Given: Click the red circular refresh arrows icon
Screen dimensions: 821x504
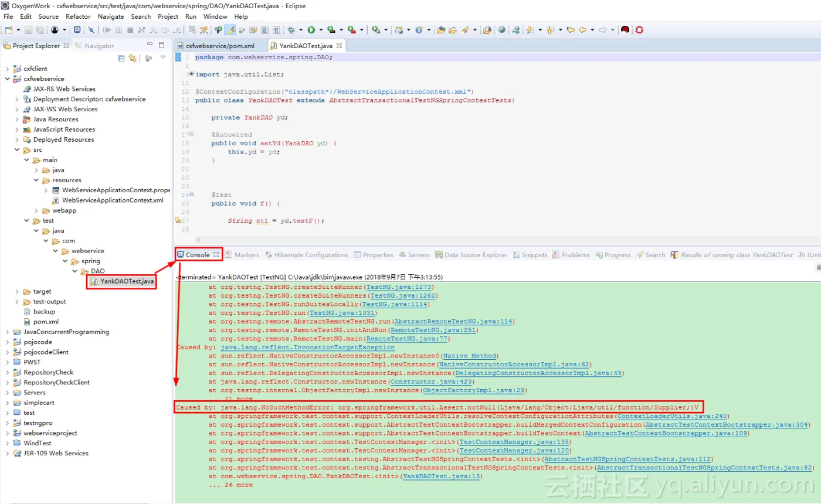Looking at the screenshot, I should (639, 29).
